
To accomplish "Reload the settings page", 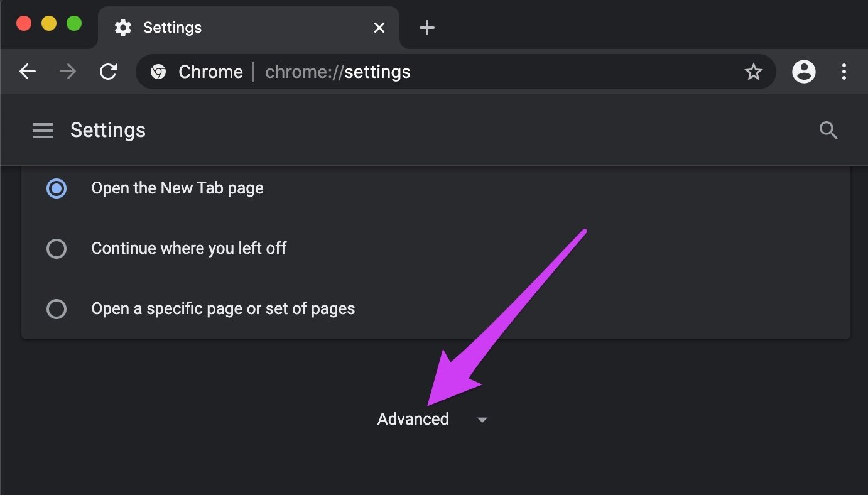I will [x=109, y=72].
